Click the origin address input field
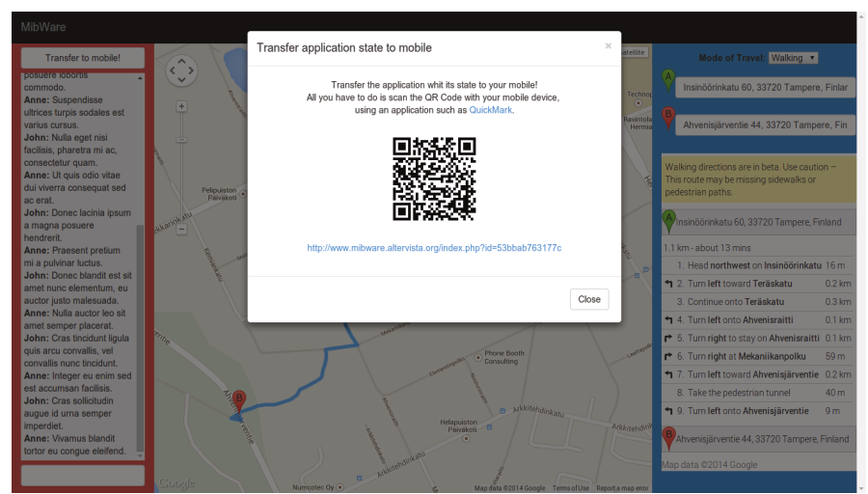Screen dimensions: 868x494 (765, 88)
